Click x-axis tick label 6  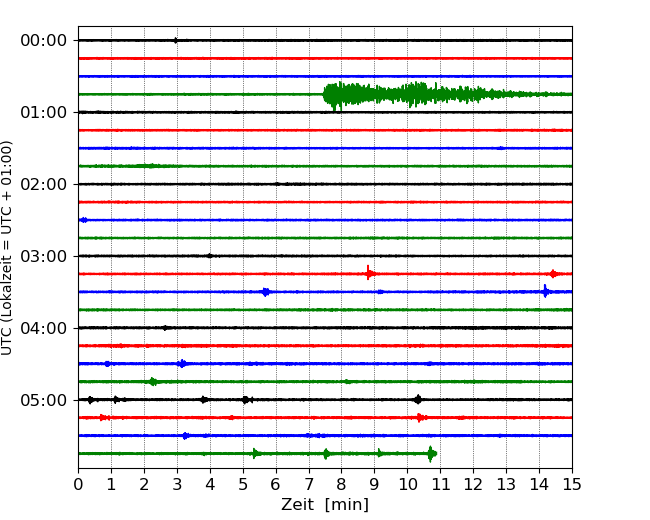point(276,484)
